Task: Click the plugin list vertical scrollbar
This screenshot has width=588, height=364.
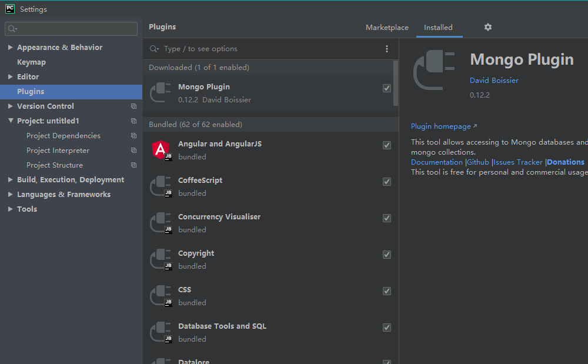Action: [395, 84]
